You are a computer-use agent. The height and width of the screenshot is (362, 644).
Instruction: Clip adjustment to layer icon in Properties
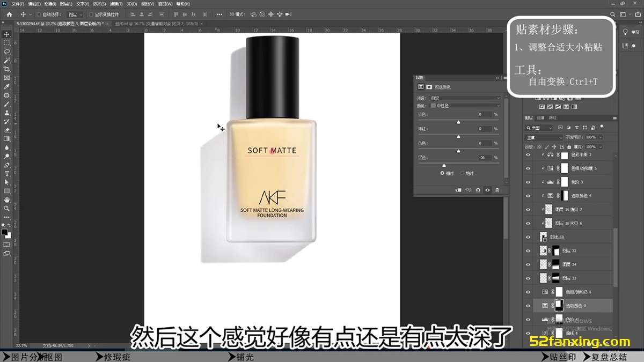click(459, 190)
